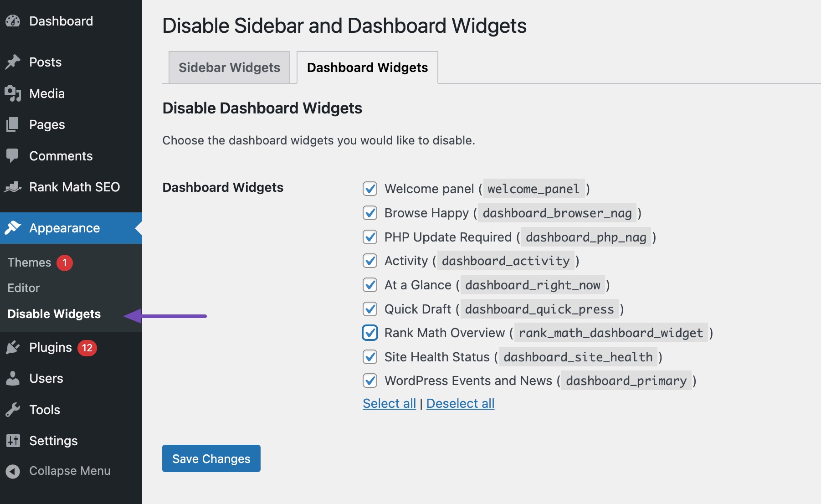Click the Pages icon in sidebar
The height and width of the screenshot is (504, 821).
13,124
